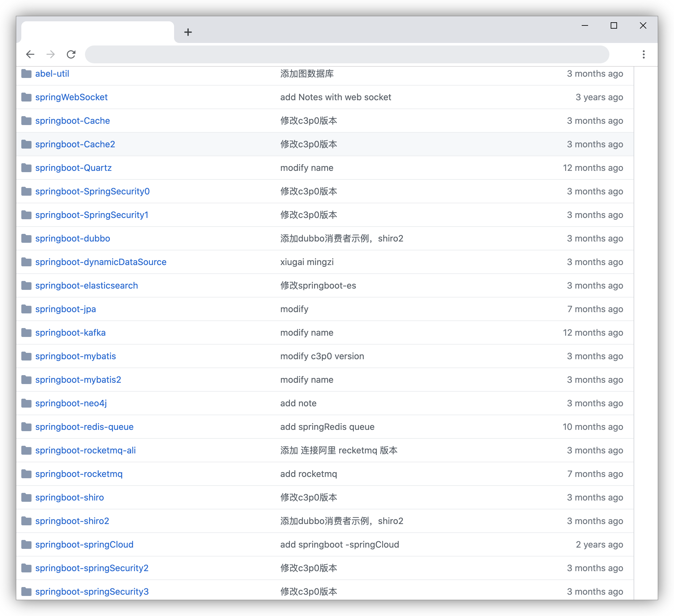Open the springboot-Quartz folder link
Viewport: 674px width, 616px height.
(x=74, y=168)
